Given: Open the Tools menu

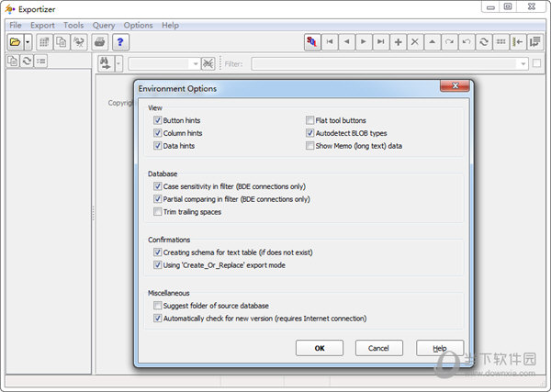Looking at the screenshot, I should click(73, 26).
